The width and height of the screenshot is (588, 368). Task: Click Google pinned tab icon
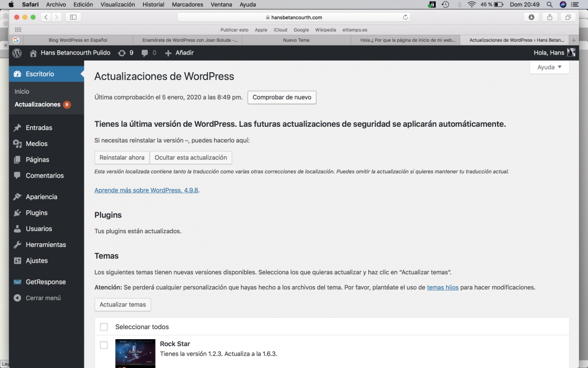coord(16,40)
